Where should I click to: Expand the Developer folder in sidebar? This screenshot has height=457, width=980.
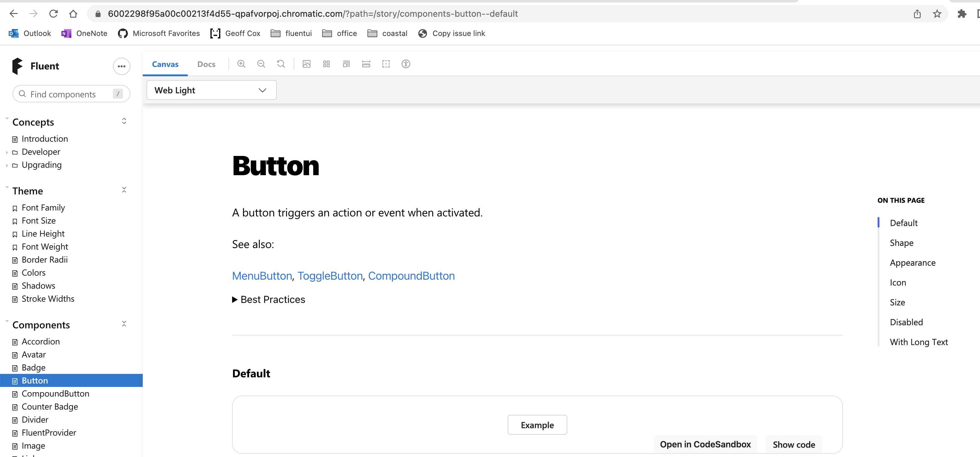pyautogui.click(x=7, y=152)
